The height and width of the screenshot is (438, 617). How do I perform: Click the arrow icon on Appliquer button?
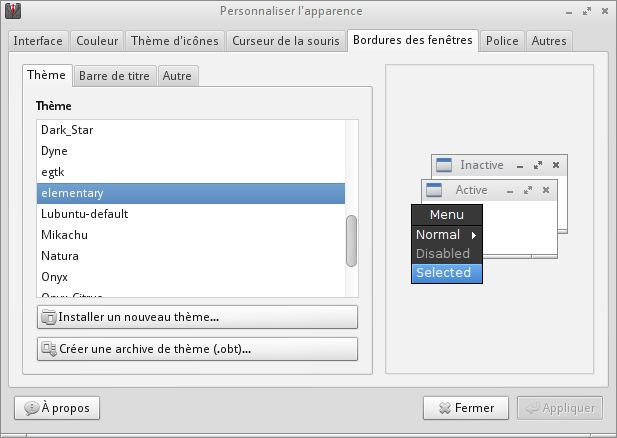click(x=533, y=408)
